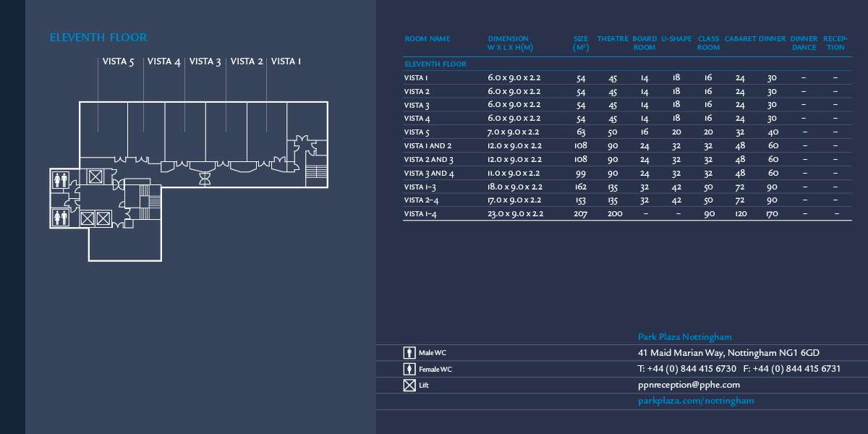Click the Cabaret column header
The height and width of the screenshot is (434, 868).
tap(740, 39)
